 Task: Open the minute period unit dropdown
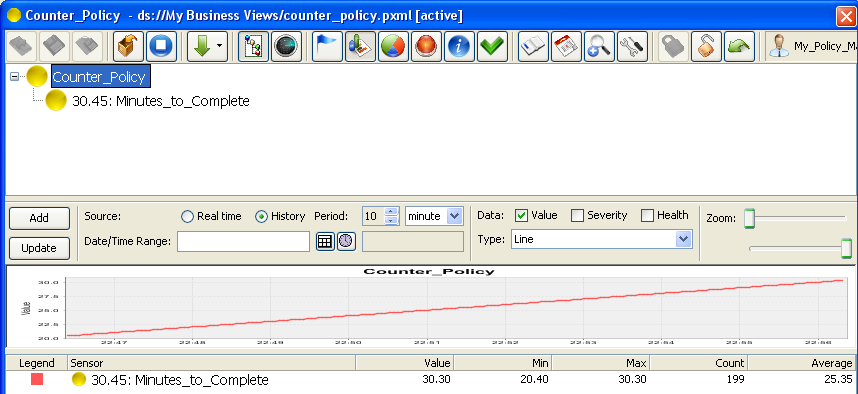pos(434,216)
